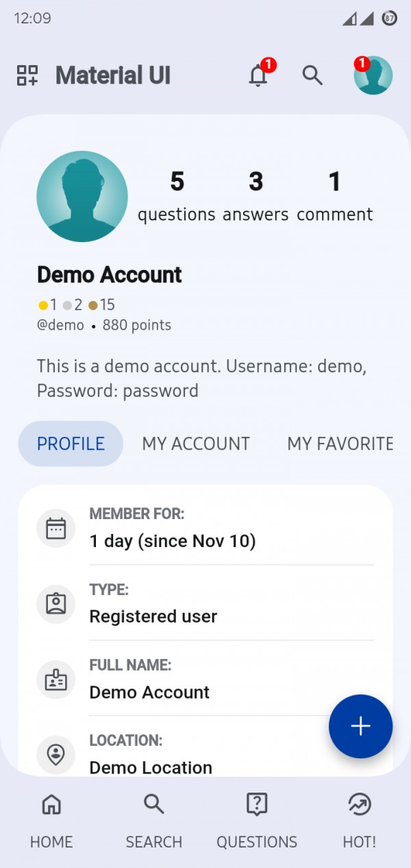Tap the search magnifier in top bar
The height and width of the screenshot is (868, 411).
coord(312,75)
